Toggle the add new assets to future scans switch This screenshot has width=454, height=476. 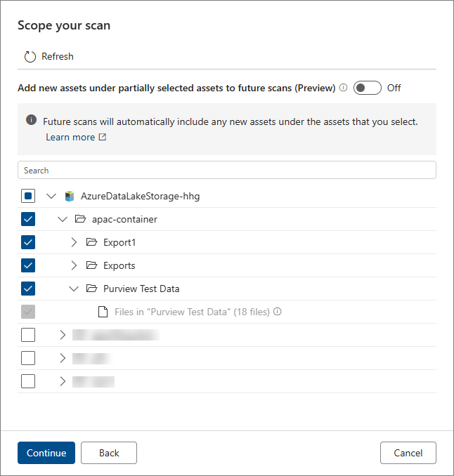(367, 88)
